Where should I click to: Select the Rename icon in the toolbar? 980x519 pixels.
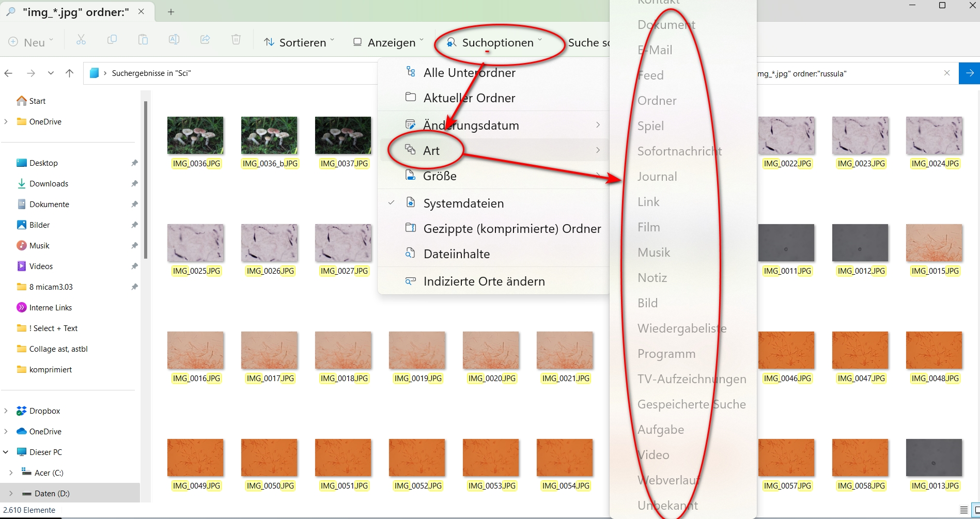[x=174, y=40]
